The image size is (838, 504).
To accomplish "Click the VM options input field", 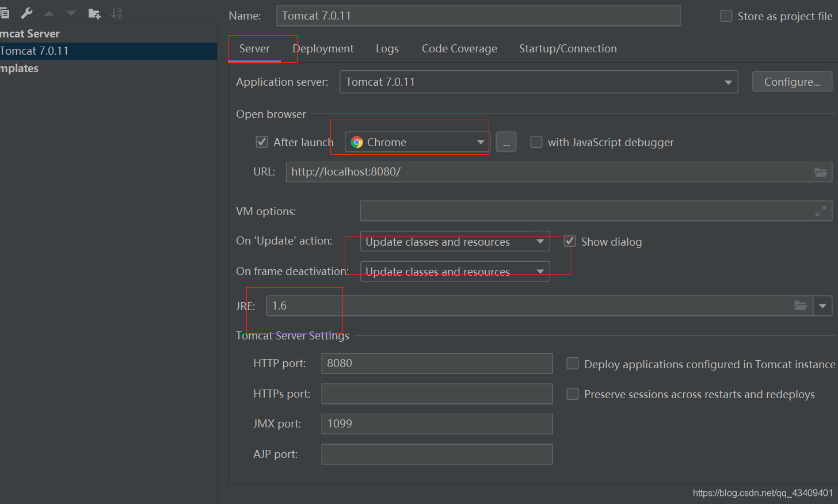I will (x=596, y=211).
